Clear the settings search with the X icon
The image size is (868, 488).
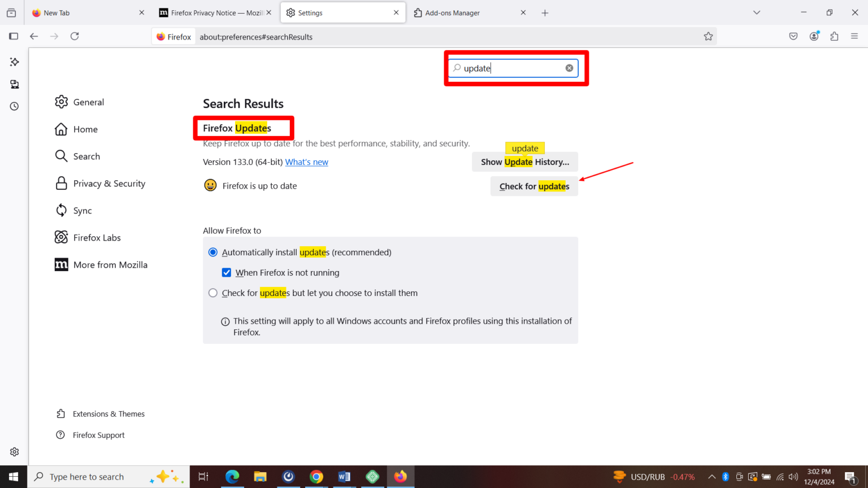click(x=569, y=68)
